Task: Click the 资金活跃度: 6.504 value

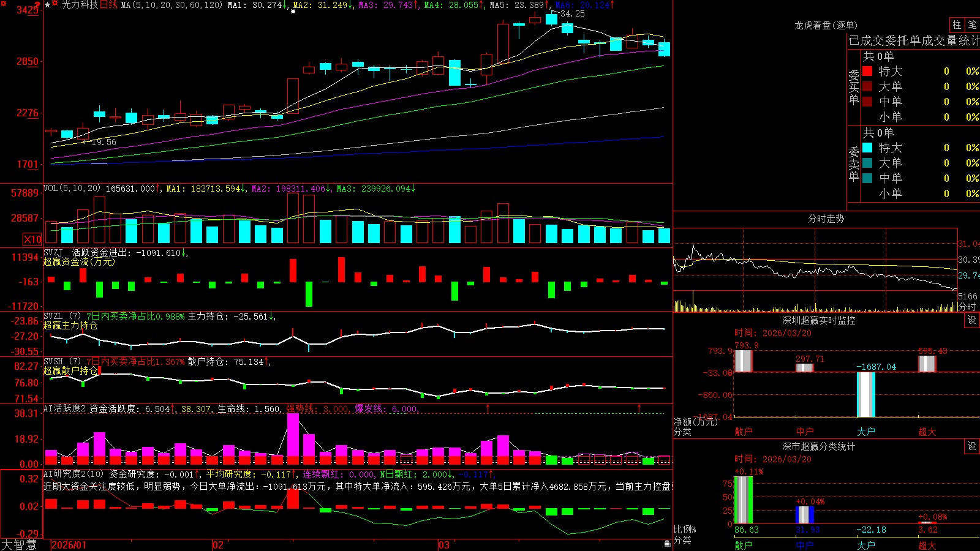Action: (129, 409)
